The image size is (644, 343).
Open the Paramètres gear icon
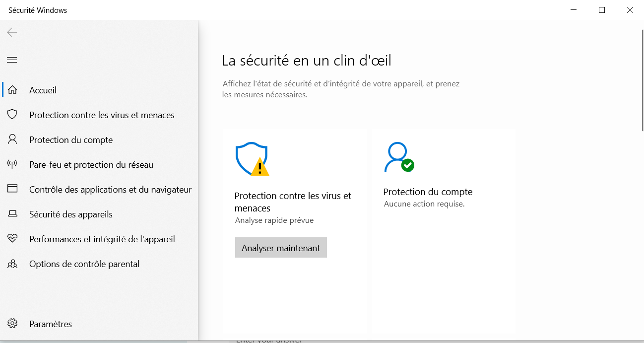[12, 324]
